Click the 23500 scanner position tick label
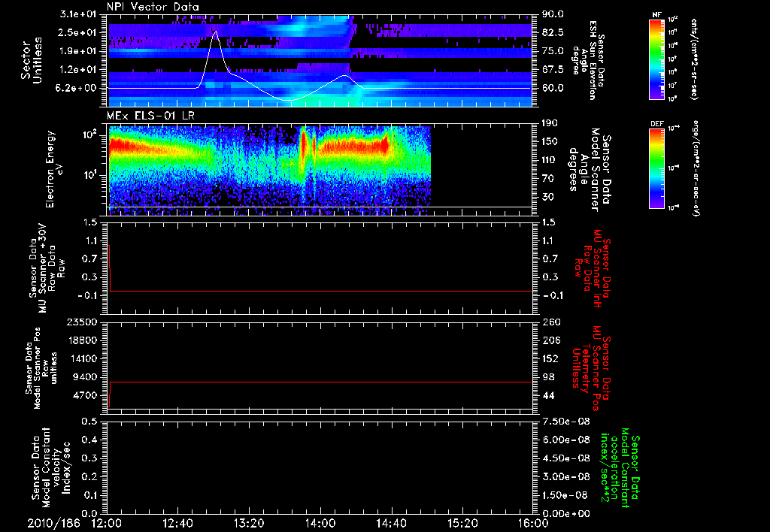The width and height of the screenshot is (770, 532). [81, 322]
